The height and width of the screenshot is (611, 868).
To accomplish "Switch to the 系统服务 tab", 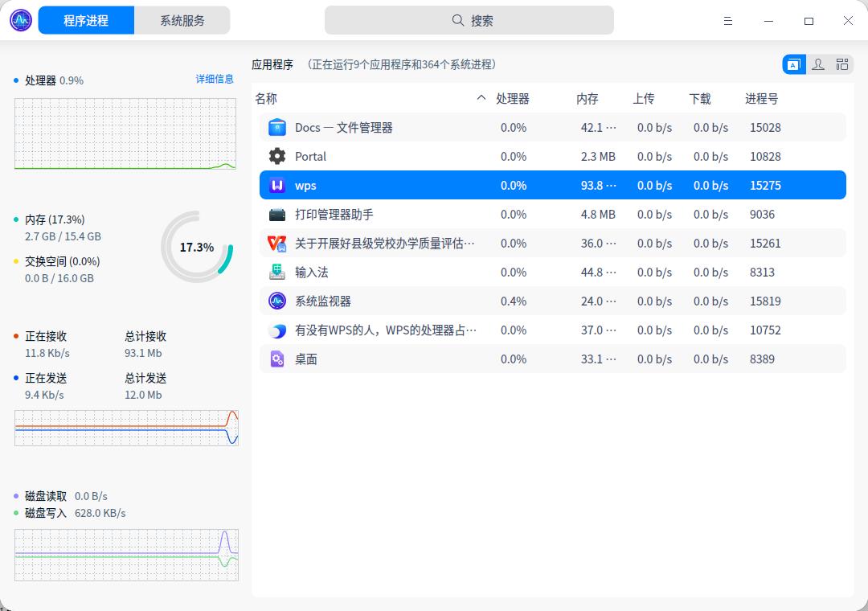I will pyautogui.click(x=182, y=20).
